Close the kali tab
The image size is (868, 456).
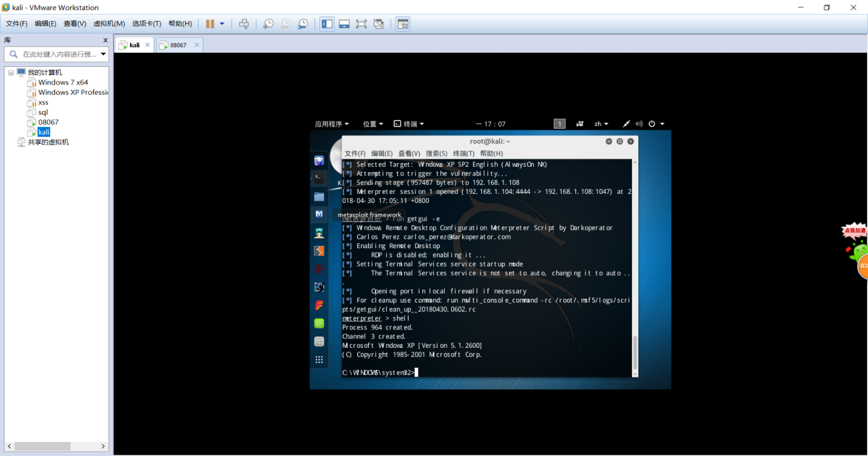(147, 45)
